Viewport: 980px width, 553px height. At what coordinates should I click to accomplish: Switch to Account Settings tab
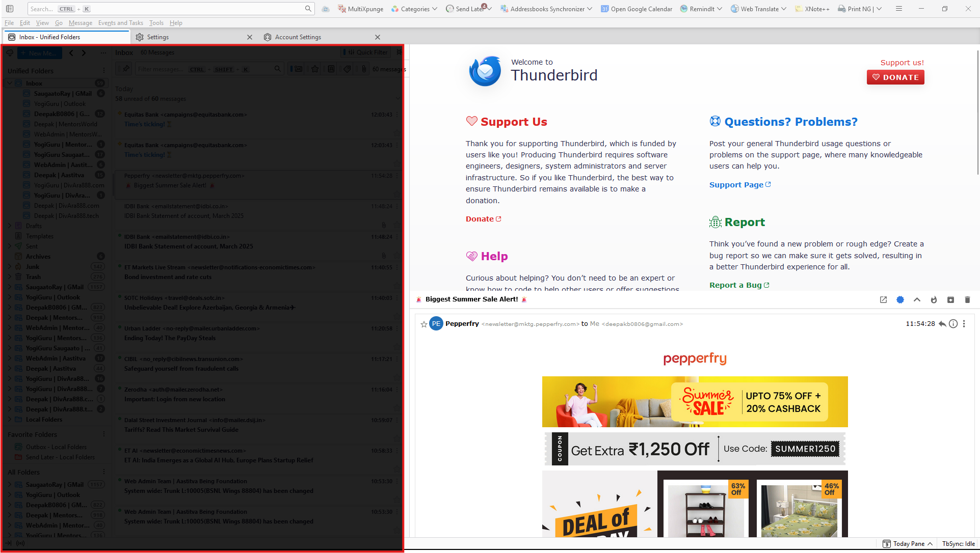coord(298,37)
